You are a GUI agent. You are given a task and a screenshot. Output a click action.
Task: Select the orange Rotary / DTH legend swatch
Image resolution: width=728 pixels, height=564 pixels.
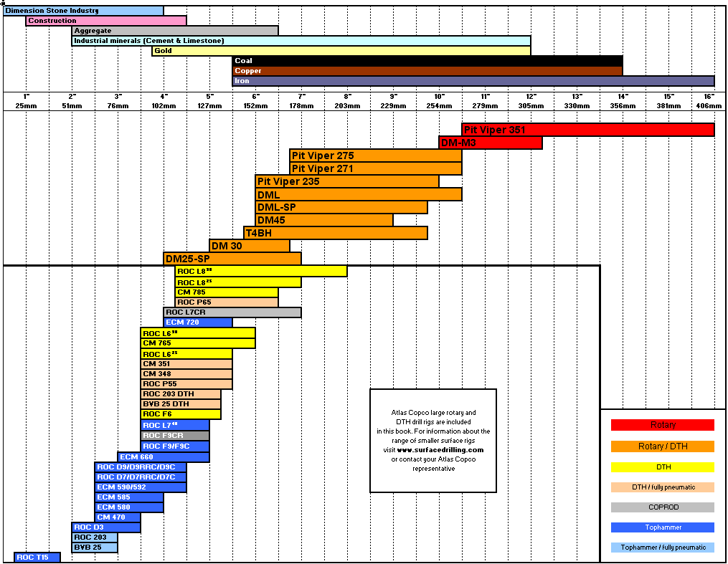pyautogui.click(x=663, y=446)
